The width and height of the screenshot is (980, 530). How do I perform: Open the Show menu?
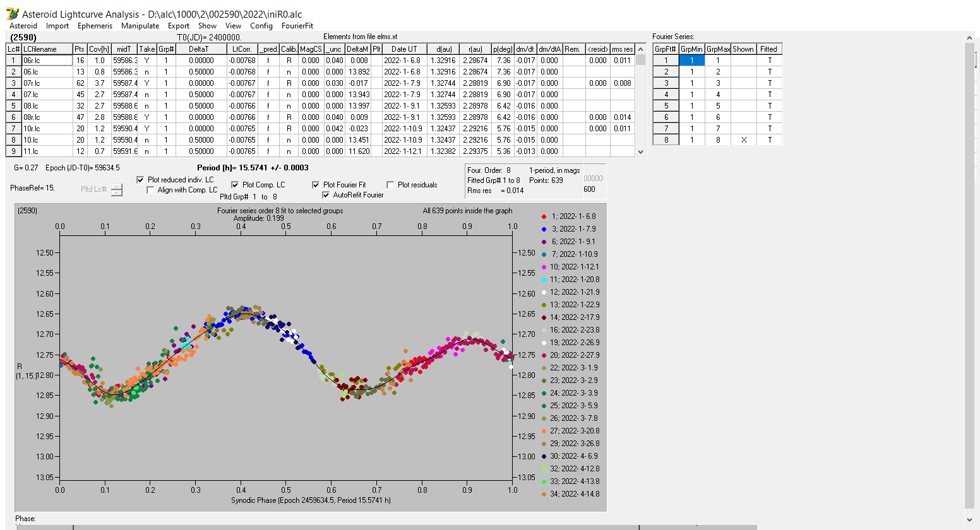tap(207, 26)
